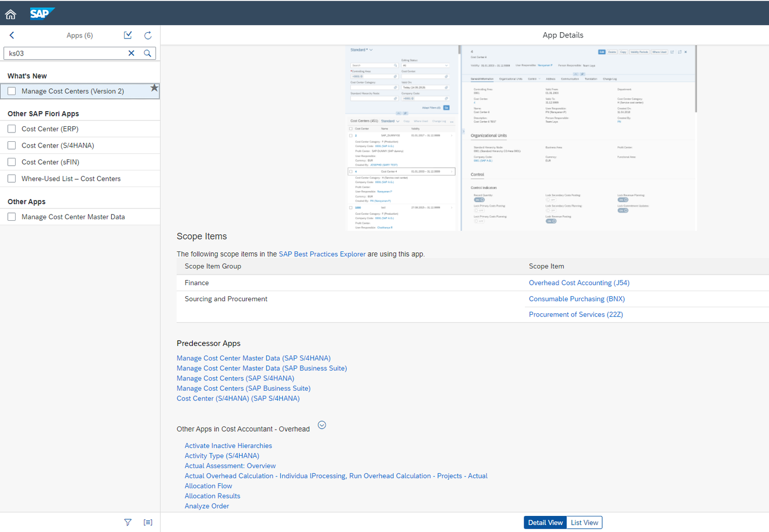
Task: Click the Other SAP Fiori Apps header
Action: coord(43,114)
